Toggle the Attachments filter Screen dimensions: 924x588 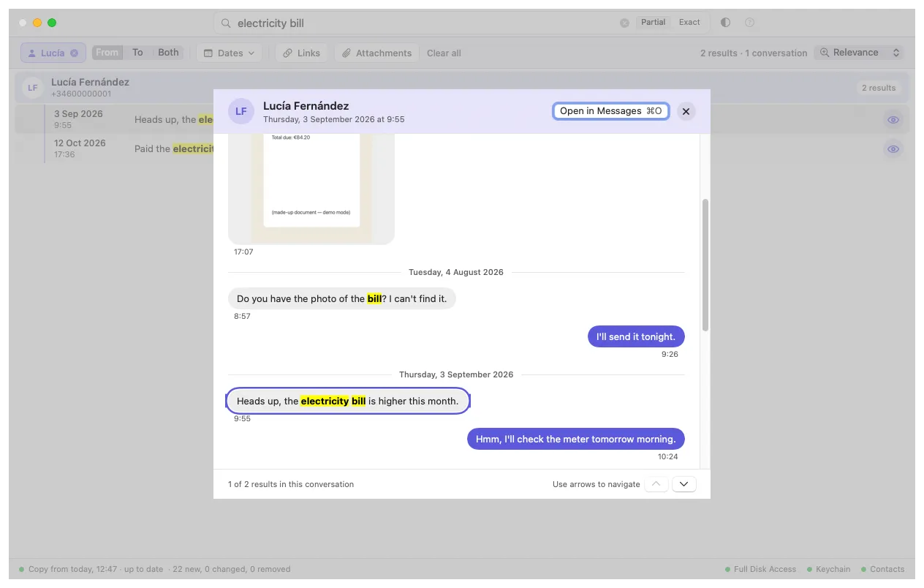click(376, 53)
